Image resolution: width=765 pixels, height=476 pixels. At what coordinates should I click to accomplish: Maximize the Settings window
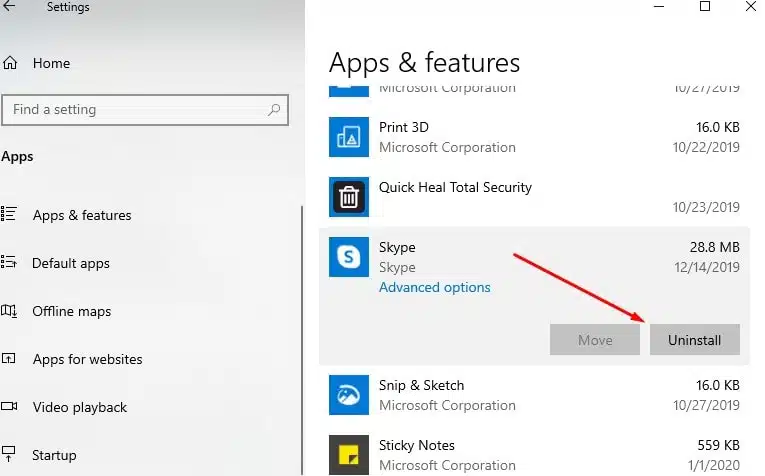[x=705, y=6]
